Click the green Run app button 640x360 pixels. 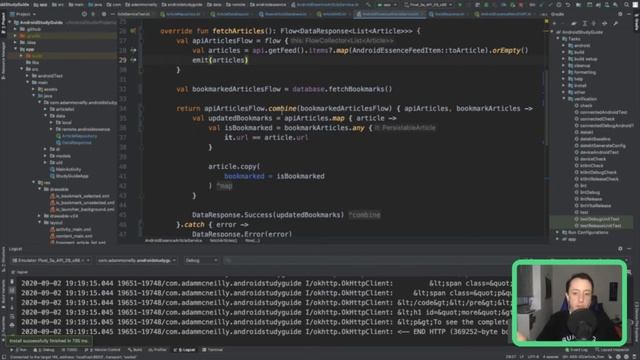(x=461, y=4)
